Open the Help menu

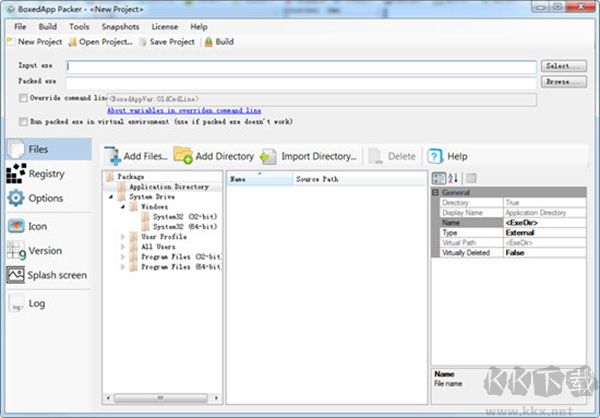(199, 27)
